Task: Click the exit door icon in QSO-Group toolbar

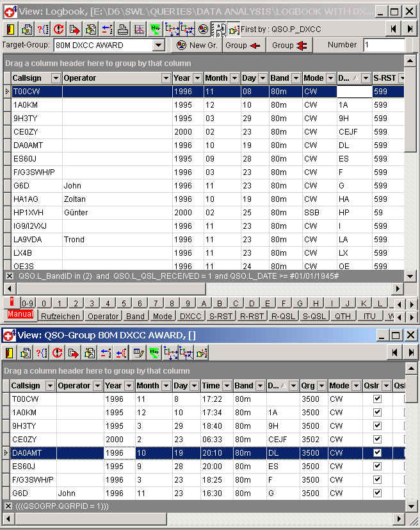Action: click(11, 352)
